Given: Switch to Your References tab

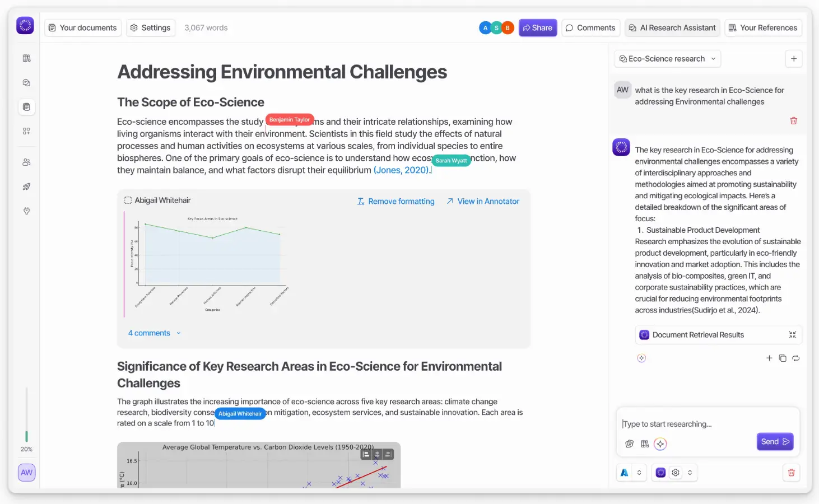Looking at the screenshot, I should tap(763, 27).
